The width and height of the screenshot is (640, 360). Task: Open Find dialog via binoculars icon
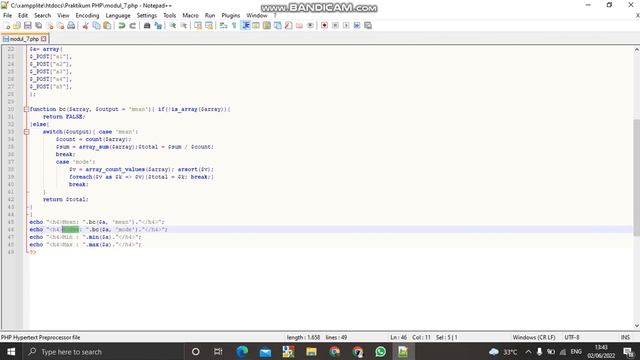(147, 26)
